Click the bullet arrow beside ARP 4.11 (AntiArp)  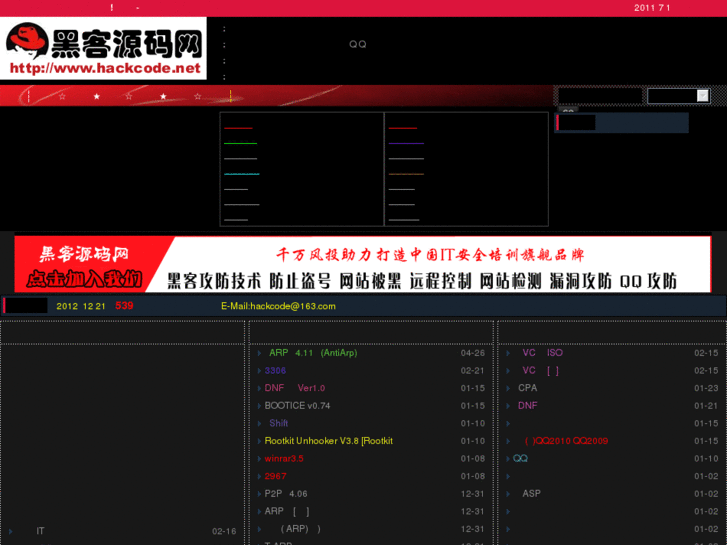pyautogui.click(x=260, y=353)
